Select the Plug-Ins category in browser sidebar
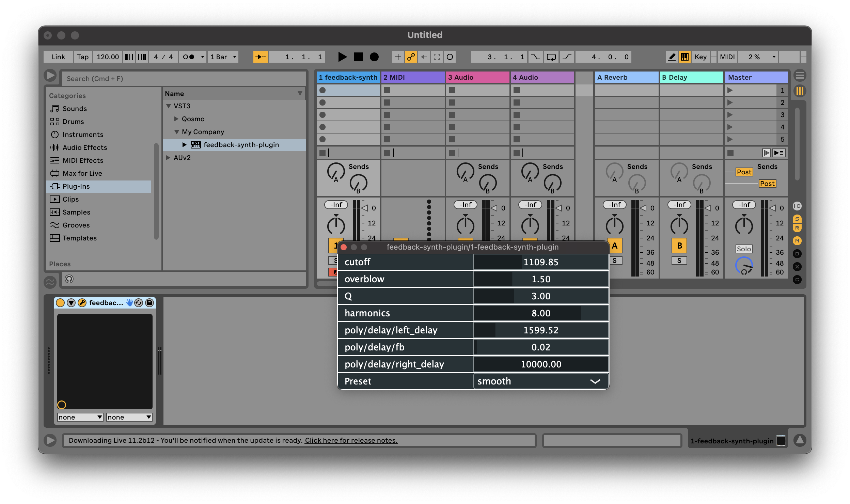This screenshot has width=850, height=504. [75, 185]
